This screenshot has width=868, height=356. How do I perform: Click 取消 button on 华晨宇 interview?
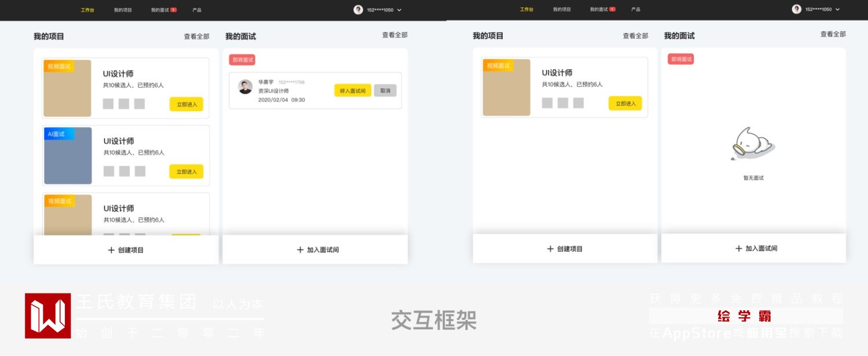tap(385, 91)
